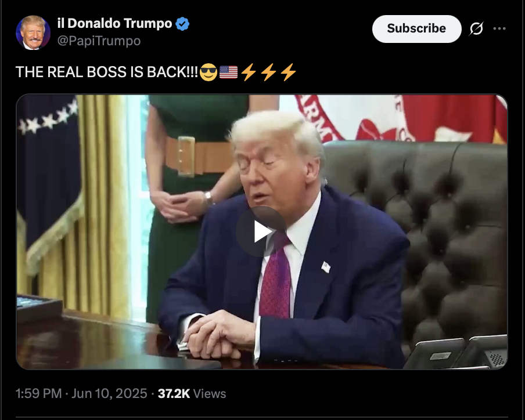Viewport: 525px width, 420px height.
Task: Open the Grok slashed-circle icon
Action: click(476, 29)
